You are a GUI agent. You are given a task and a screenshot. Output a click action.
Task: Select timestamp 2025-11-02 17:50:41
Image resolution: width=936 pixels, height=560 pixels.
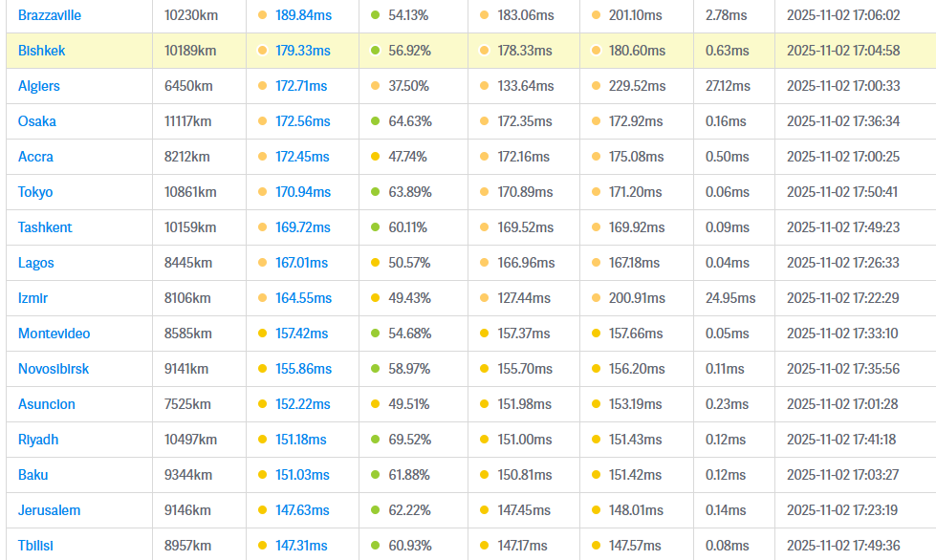[x=842, y=192]
